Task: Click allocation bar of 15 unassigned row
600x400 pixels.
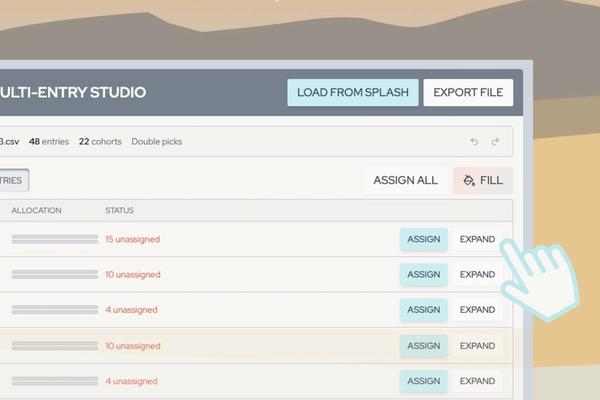Action: (55, 239)
